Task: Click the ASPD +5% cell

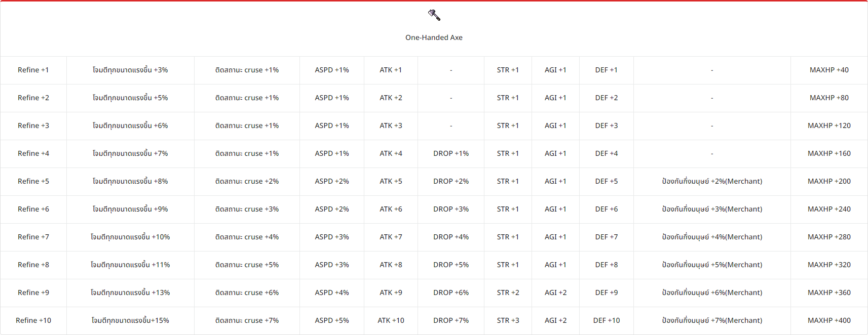Action: [x=332, y=320]
